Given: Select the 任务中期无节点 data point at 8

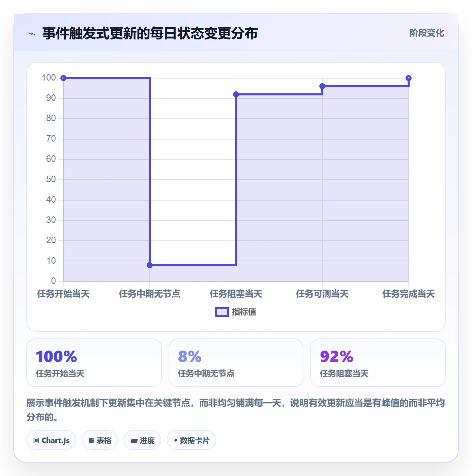Looking at the screenshot, I should [x=150, y=265].
